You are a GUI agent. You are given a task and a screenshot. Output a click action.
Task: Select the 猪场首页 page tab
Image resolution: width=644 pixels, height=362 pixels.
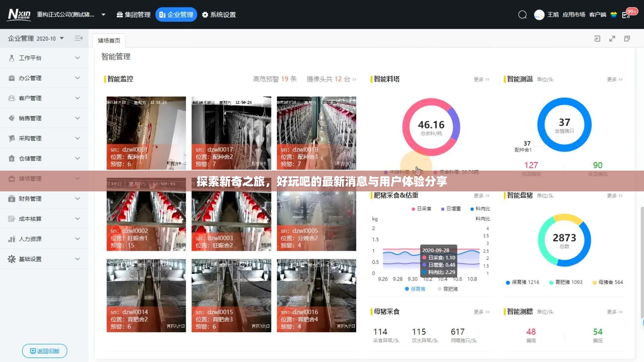click(109, 41)
